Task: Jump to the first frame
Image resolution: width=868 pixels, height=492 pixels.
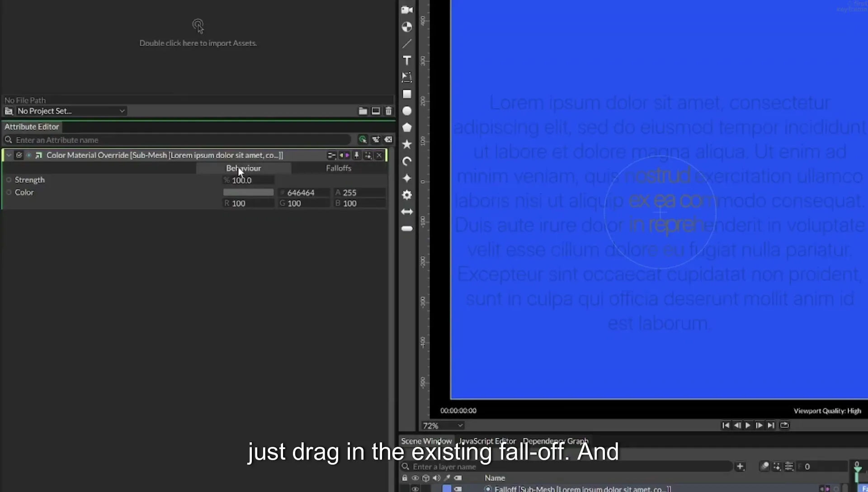Action: (x=726, y=425)
